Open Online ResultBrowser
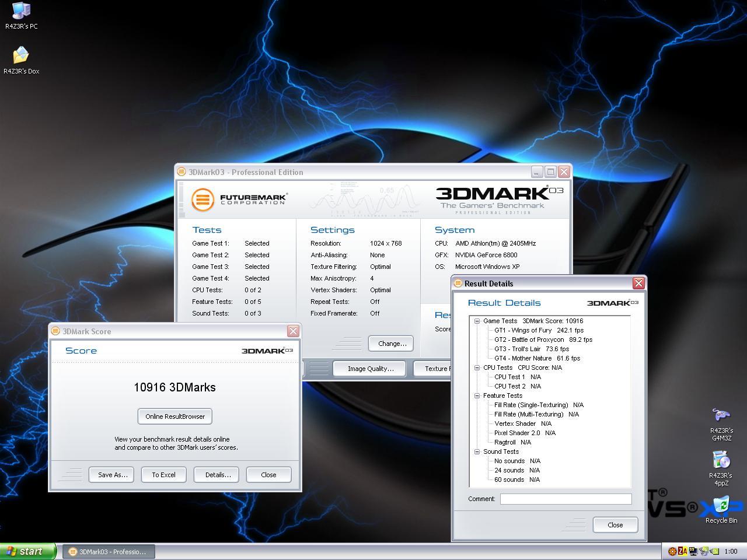This screenshot has width=747, height=560. click(x=175, y=416)
